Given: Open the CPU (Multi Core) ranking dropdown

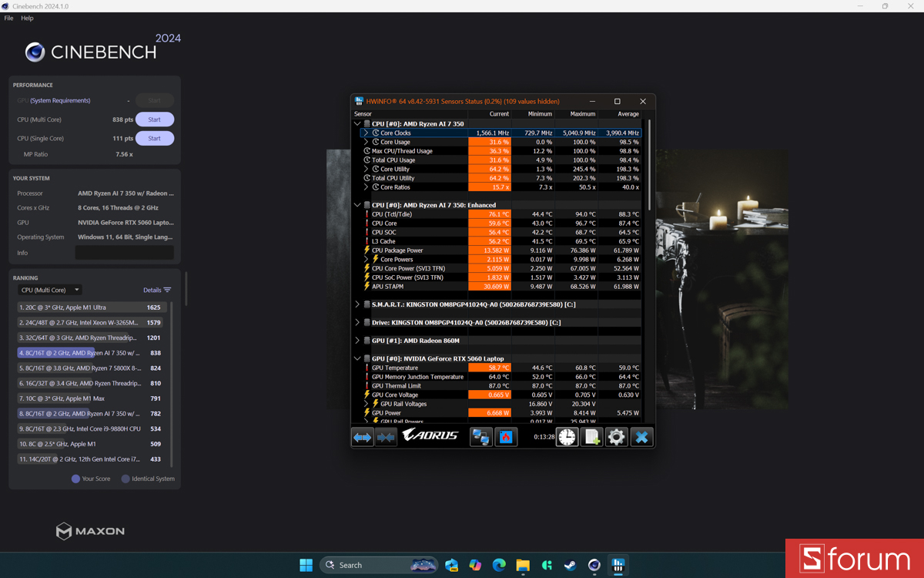Looking at the screenshot, I should [49, 290].
